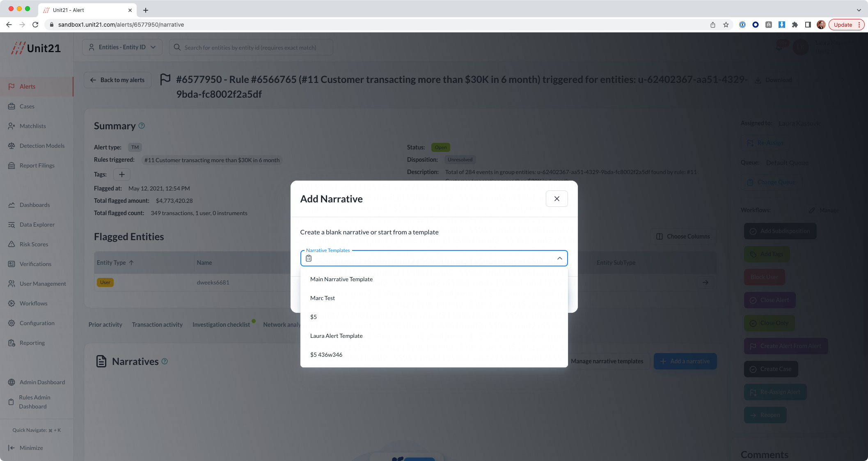Open Report Filings section
This screenshot has width=868, height=461.
(x=37, y=165)
